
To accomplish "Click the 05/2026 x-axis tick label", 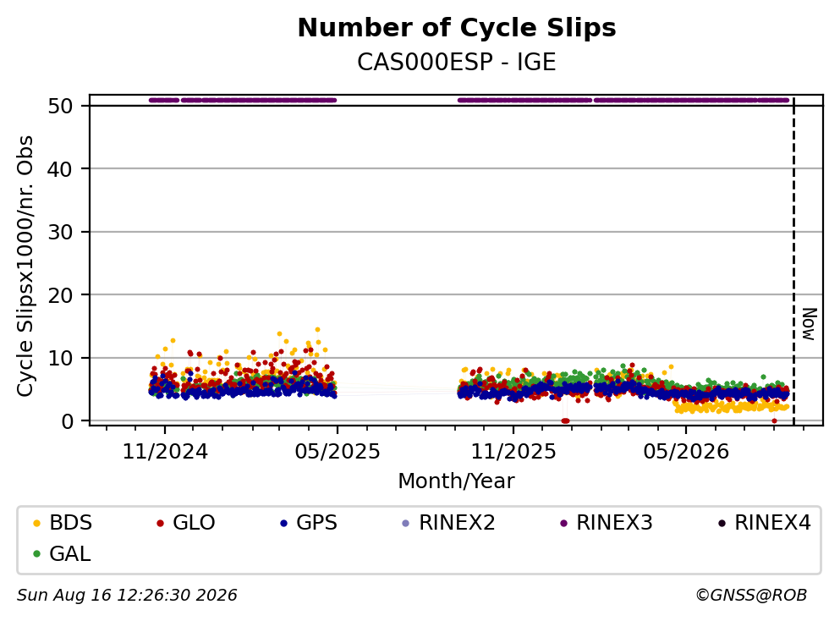I will pyautogui.click(x=686, y=452).
